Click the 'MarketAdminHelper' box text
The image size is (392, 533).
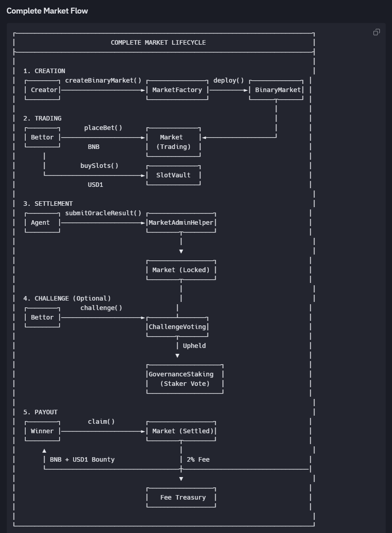tap(181, 222)
